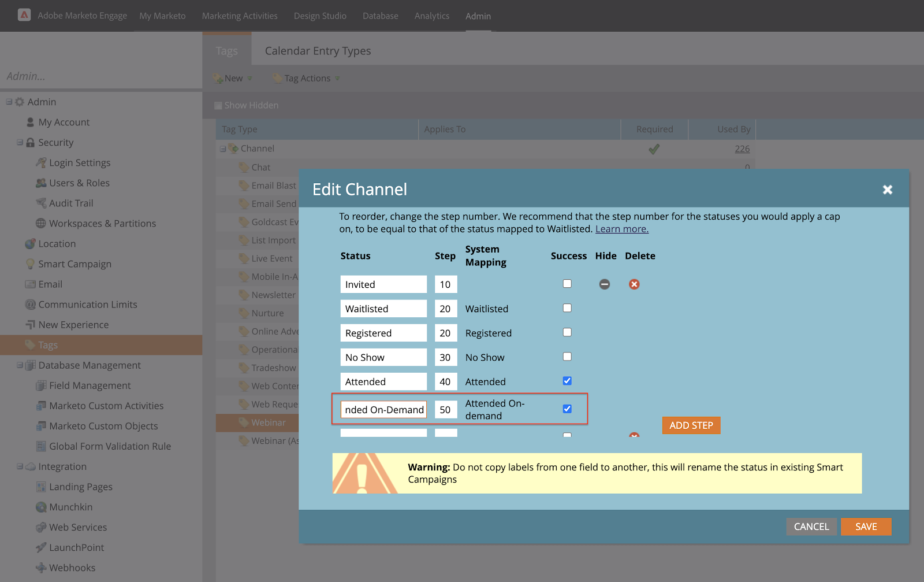The width and height of the screenshot is (924, 582).
Task: Open My Marketo in top navigation
Action: pyautogui.click(x=162, y=16)
